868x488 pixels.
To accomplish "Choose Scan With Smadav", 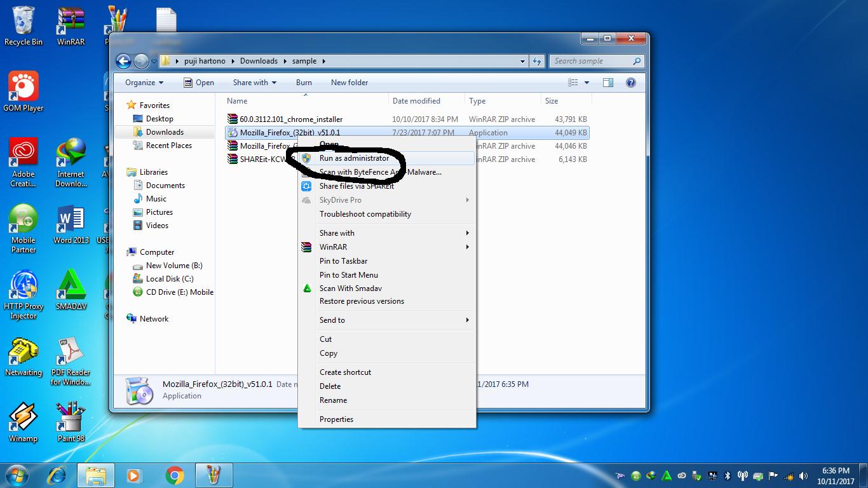I will 388,288.
